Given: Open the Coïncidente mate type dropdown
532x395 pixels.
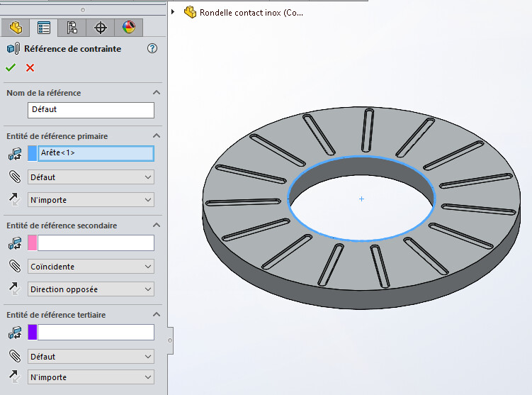Looking at the screenshot, I should [91, 267].
